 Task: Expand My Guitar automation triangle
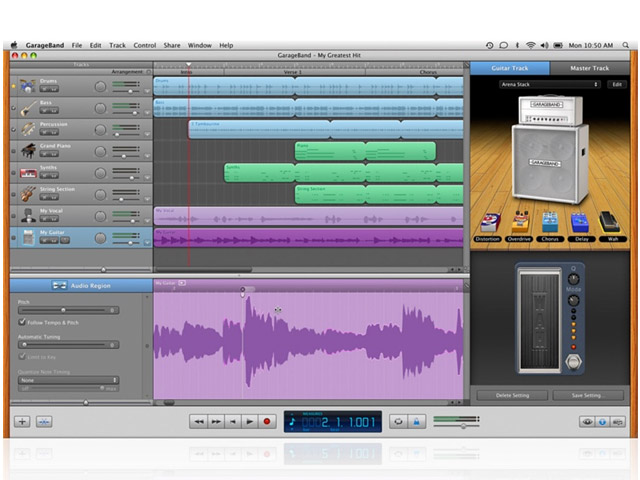click(147, 242)
